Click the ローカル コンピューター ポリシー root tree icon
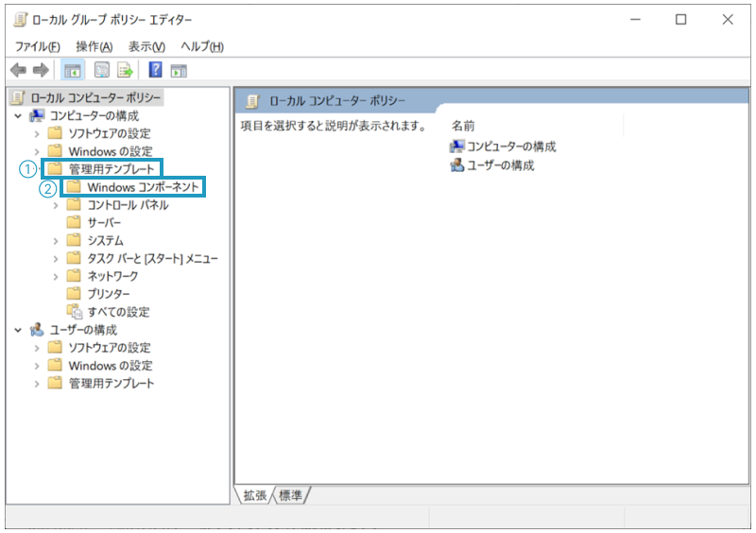Image resolution: width=756 pixels, height=533 pixels. (18, 97)
